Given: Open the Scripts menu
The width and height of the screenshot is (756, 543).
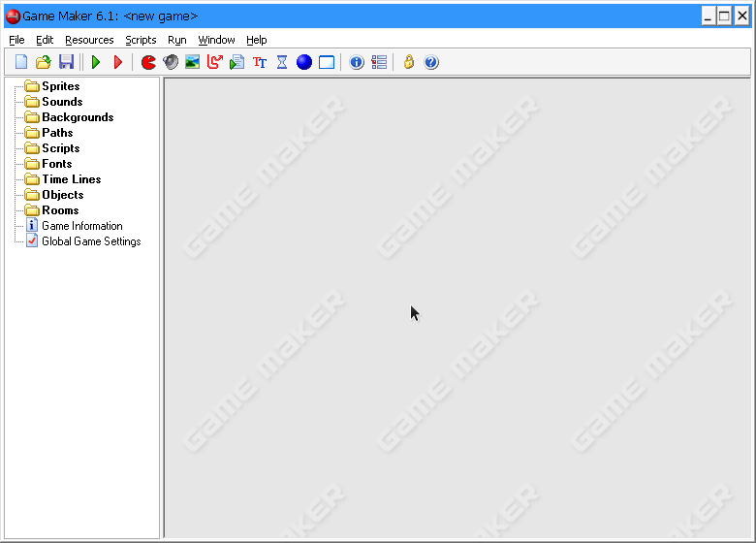Looking at the screenshot, I should coord(141,40).
